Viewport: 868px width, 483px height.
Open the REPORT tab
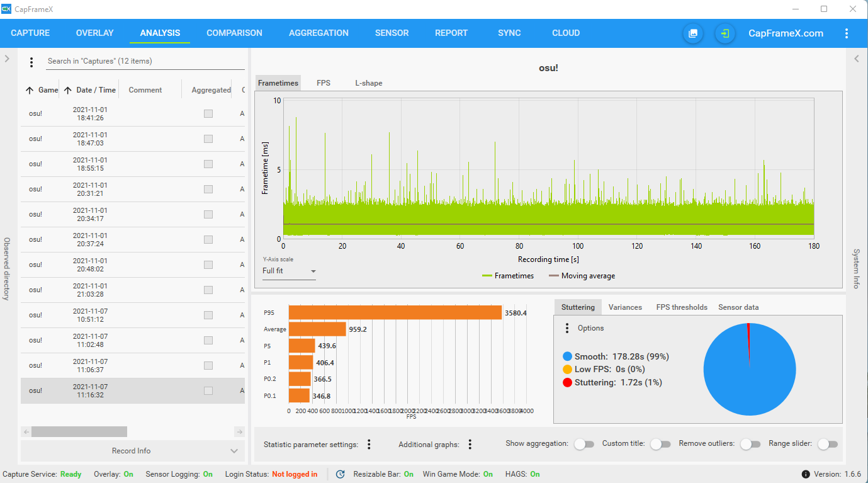coord(451,33)
